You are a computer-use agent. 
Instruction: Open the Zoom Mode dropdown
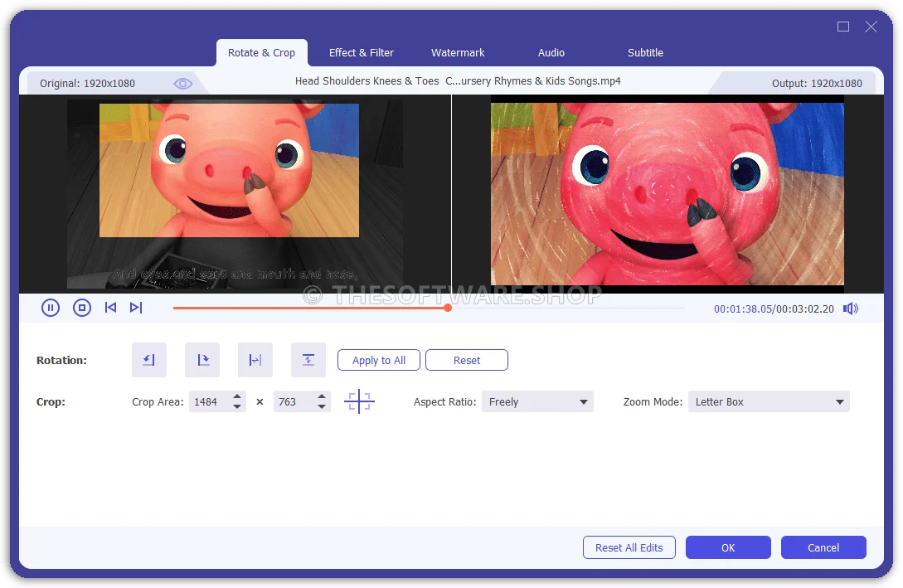click(x=769, y=402)
